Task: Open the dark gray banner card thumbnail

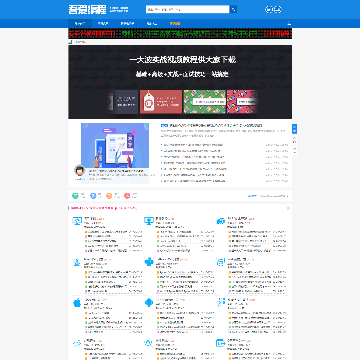Action: click(123, 102)
